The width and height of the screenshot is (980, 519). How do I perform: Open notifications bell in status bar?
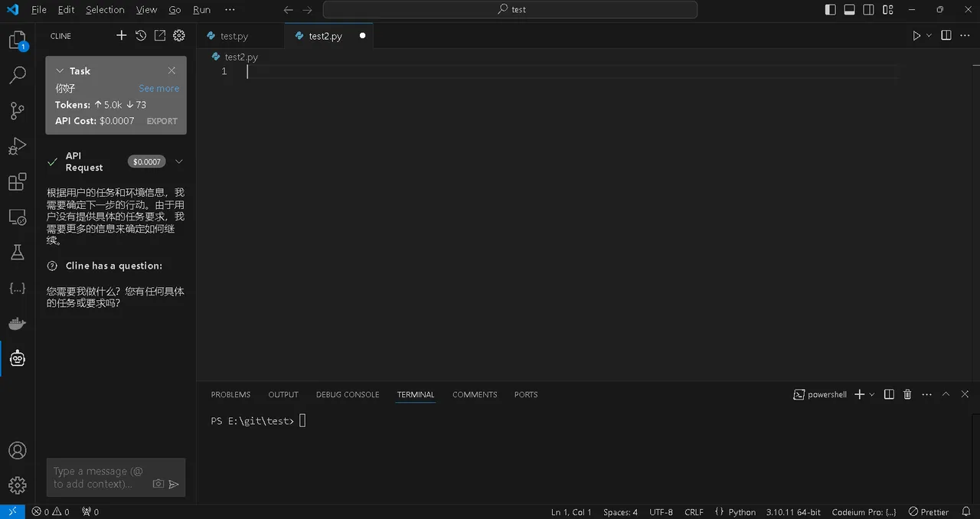click(968, 512)
